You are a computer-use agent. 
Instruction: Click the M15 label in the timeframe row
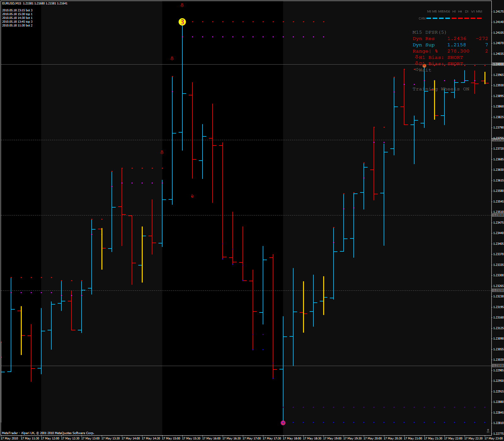[441, 11]
